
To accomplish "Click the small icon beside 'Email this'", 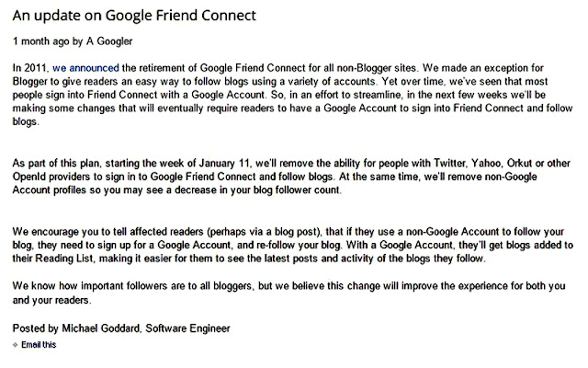I will pyautogui.click(x=15, y=345).
